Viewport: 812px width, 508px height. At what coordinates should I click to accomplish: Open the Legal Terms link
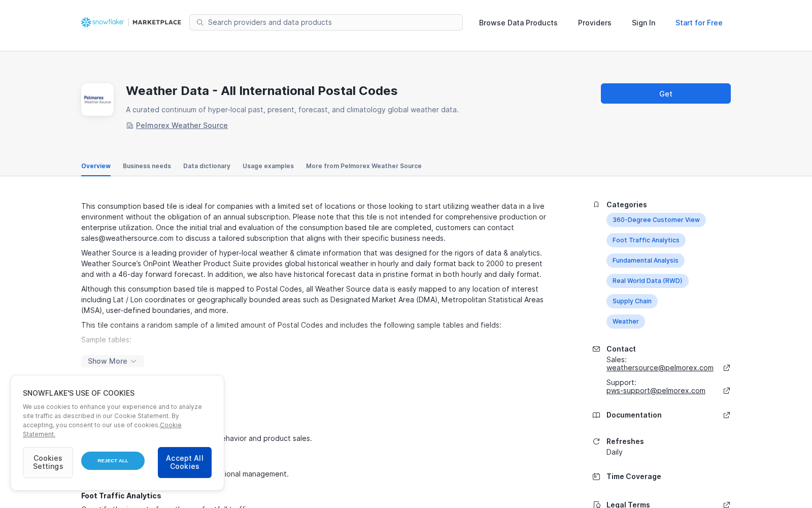click(628, 505)
